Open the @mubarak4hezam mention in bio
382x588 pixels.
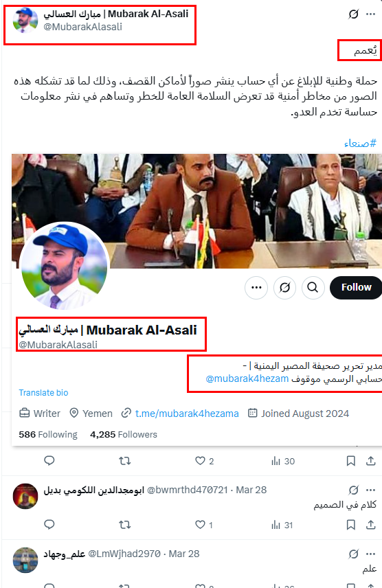(247, 378)
